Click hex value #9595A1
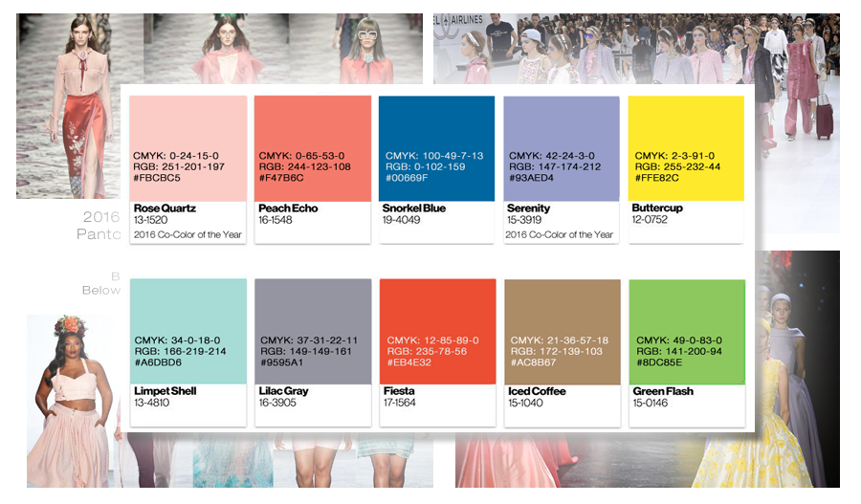Image resolution: width=861 pixels, height=504 pixels. (281, 362)
